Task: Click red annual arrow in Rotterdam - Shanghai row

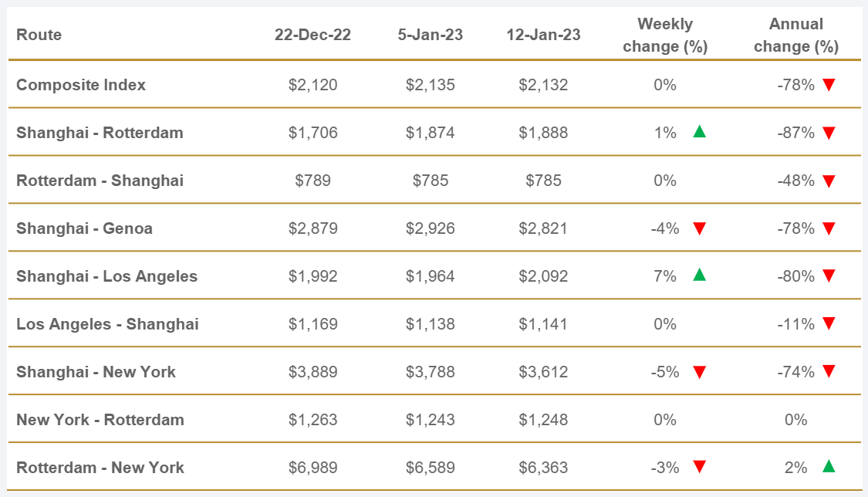Action: (829, 181)
